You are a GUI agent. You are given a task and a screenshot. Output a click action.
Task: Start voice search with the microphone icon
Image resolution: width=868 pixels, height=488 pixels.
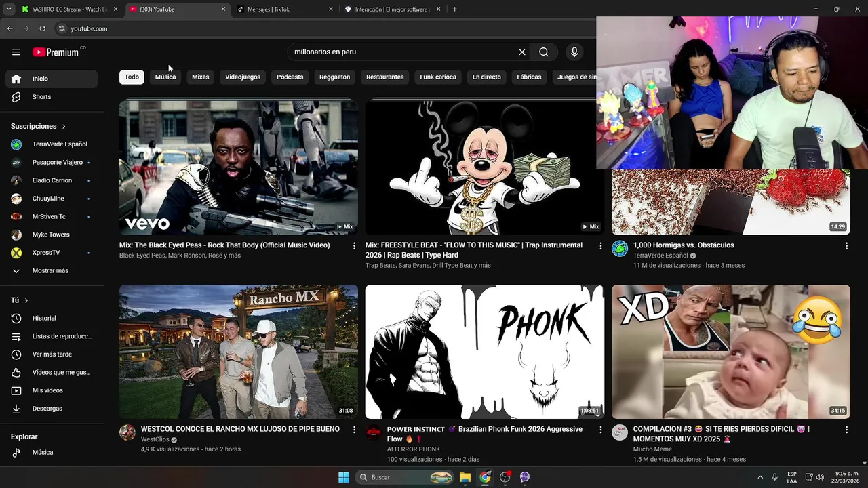point(574,52)
